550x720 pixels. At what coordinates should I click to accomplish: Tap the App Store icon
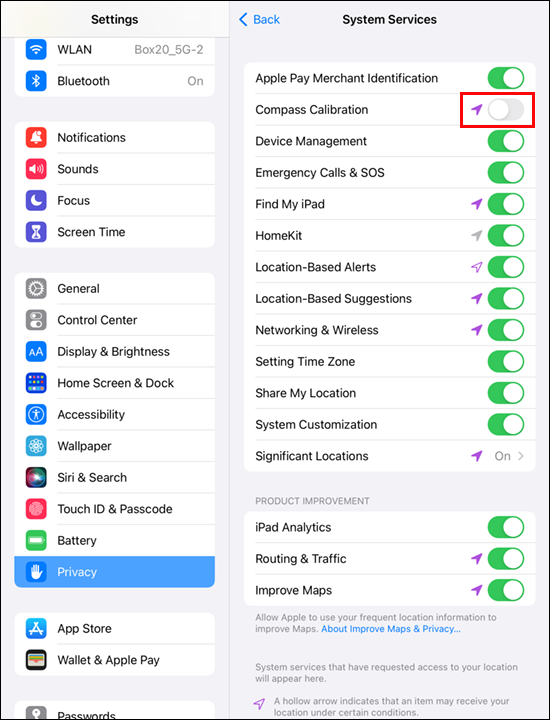click(36, 628)
